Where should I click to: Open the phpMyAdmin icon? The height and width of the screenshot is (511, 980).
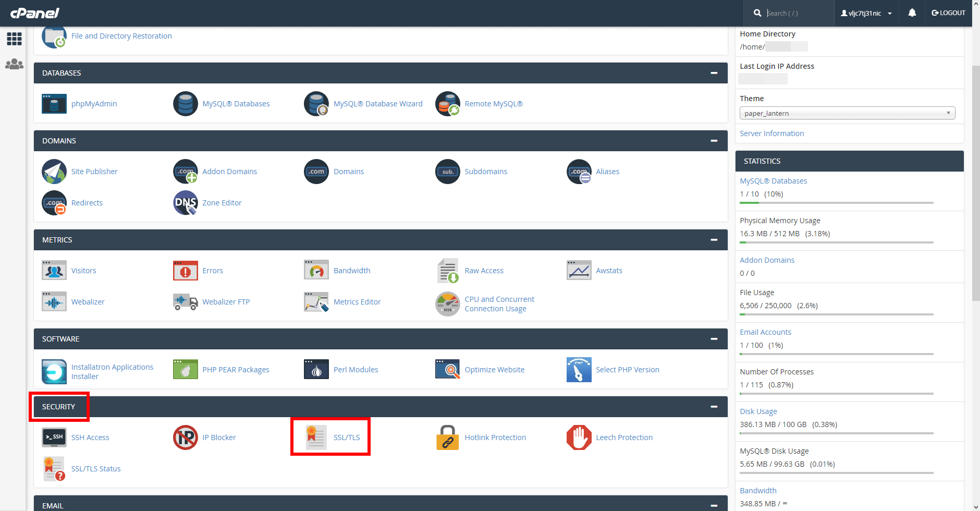54,104
